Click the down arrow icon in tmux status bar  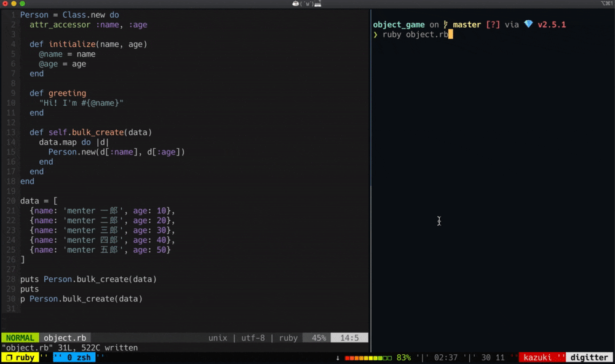(338, 357)
